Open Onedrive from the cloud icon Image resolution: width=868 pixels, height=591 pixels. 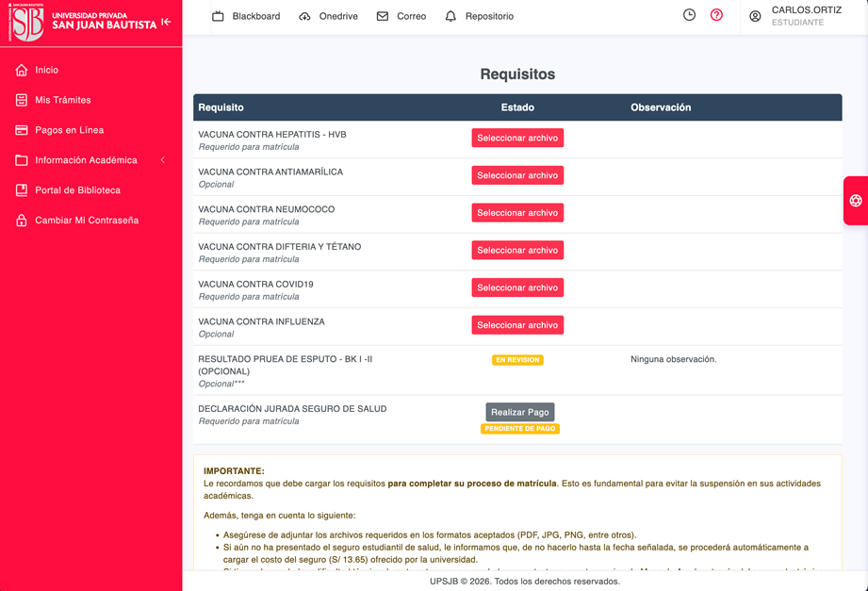(x=304, y=16)
